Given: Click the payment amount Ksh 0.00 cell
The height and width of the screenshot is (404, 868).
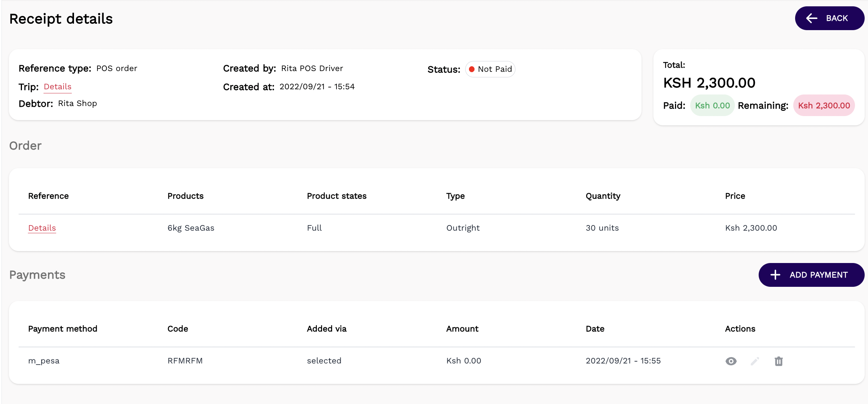Looking at the screenshot, I should (x=464, y=361).
